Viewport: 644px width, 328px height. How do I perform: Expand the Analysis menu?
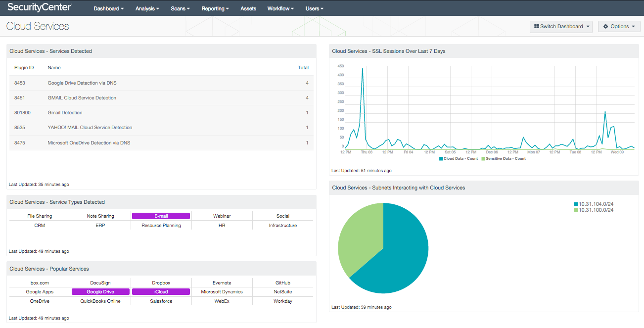[147, 8]
